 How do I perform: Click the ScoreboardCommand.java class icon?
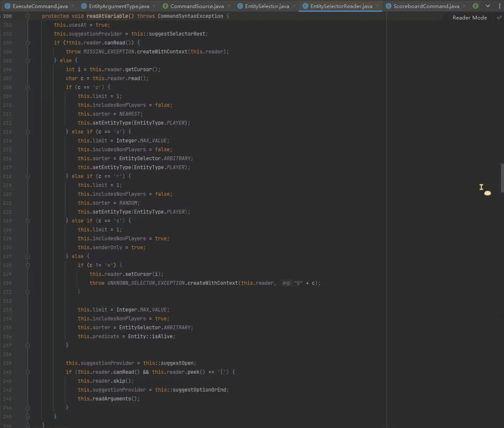pos(388,6)
